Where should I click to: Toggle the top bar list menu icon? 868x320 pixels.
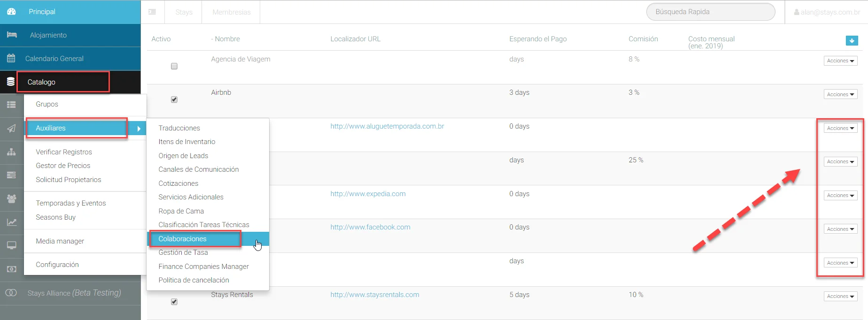[x=152, y=12]
